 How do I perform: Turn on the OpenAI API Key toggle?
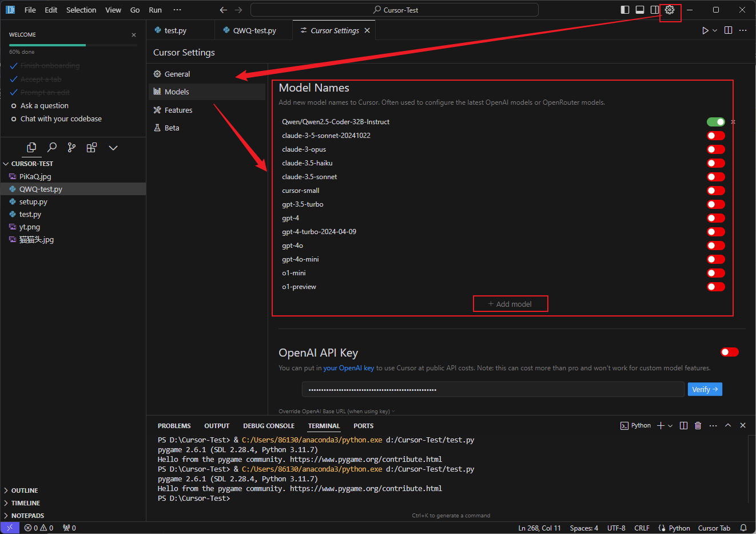[729, 352]
